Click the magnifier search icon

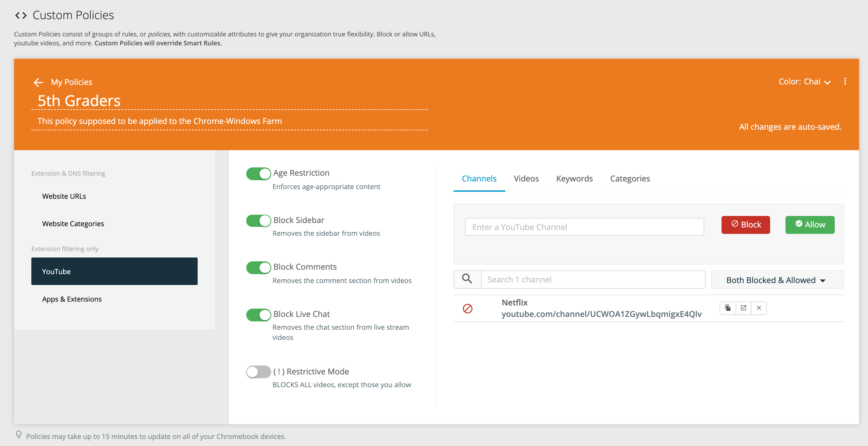pyautogui.click(x=467, y=279)
